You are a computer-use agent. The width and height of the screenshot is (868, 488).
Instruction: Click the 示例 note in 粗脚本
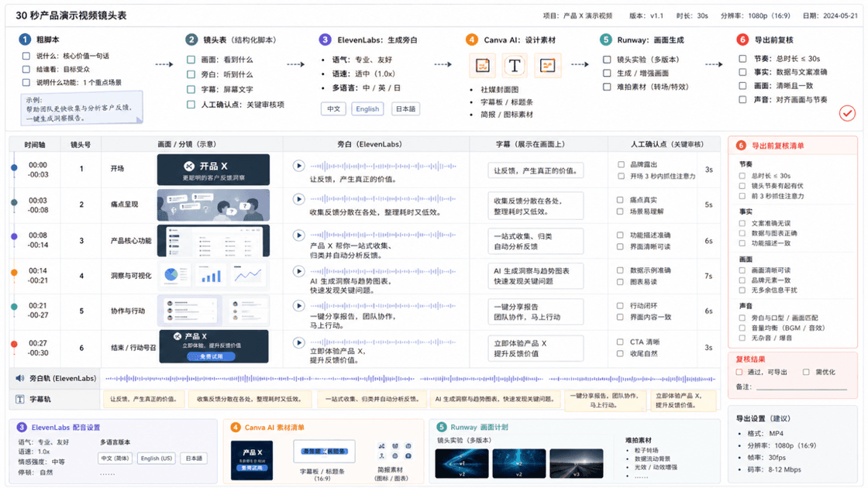(x=82, y=108)
